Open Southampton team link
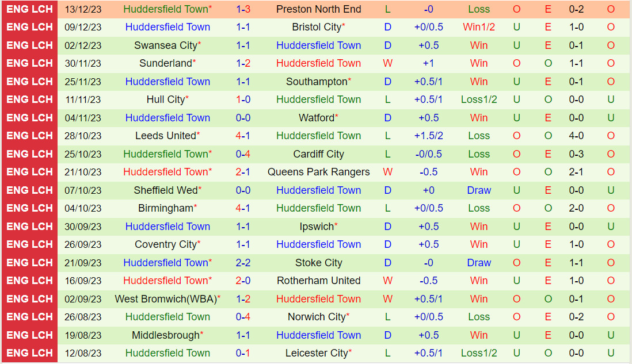Viewport: 632px width, 364px height. (317, 81)
